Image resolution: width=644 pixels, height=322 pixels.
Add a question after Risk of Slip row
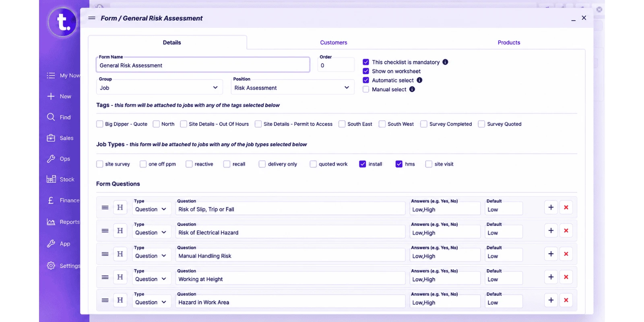tap(551, 207)
